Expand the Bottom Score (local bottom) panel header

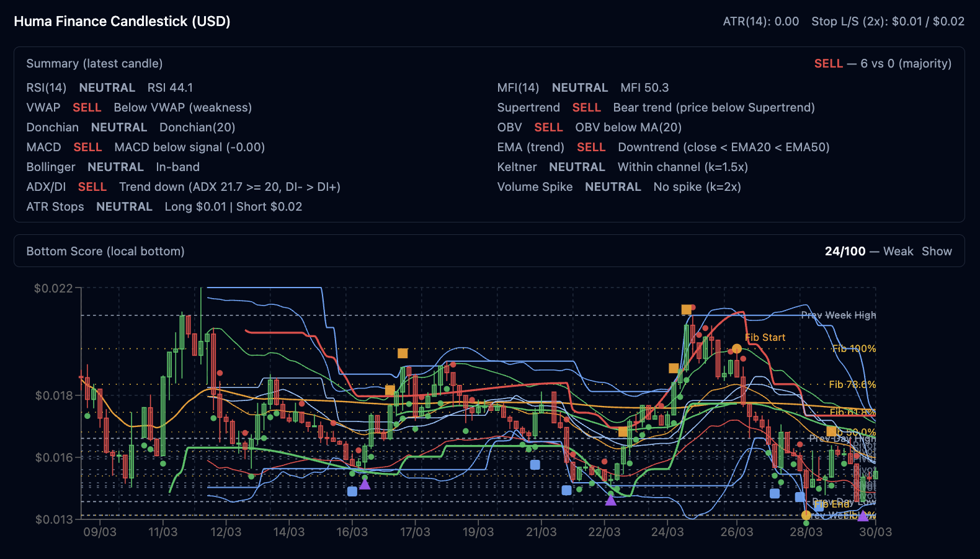tap(105, 251)
